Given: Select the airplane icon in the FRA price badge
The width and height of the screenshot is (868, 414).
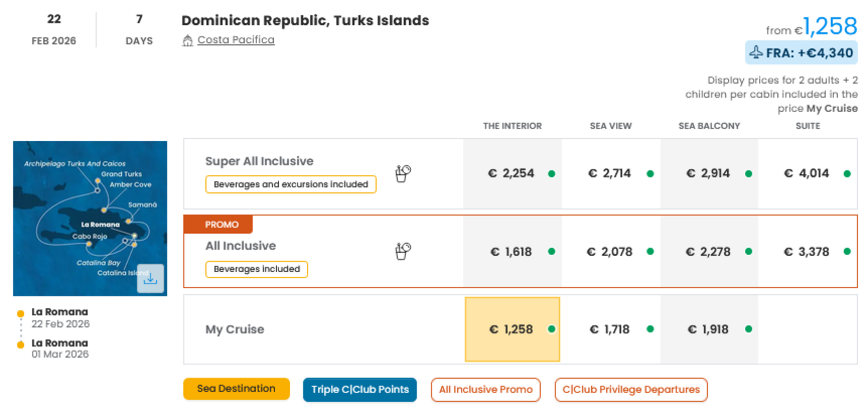Looking at the screenshot, I should (757, 52).
